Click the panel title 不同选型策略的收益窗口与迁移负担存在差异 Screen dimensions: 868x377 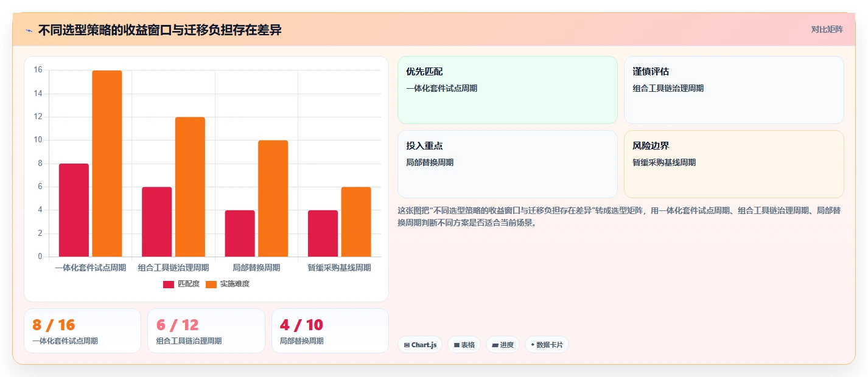[160, 30]
